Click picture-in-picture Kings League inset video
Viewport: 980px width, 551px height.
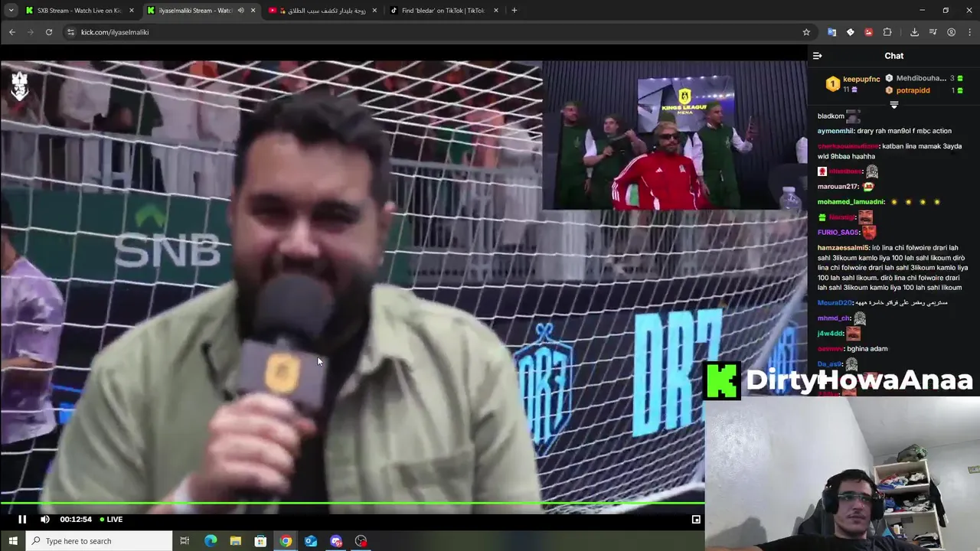click(674, 135)
